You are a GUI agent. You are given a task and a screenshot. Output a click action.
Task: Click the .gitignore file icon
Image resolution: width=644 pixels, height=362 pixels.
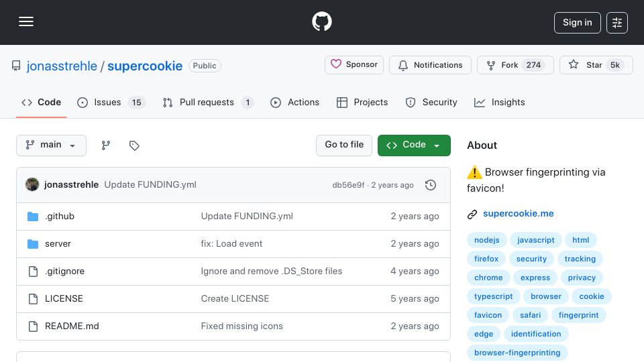(33, 271)
